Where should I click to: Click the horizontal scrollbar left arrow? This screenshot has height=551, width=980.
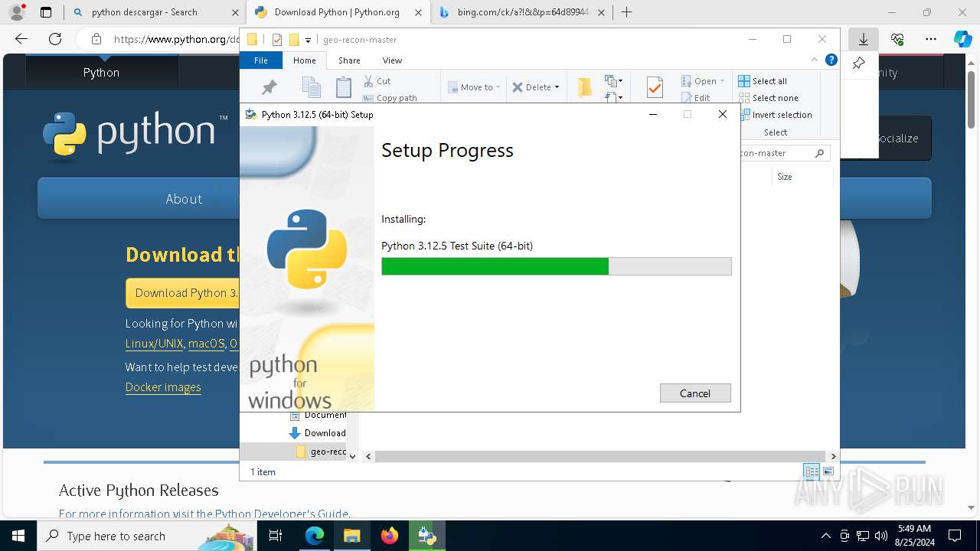coord(368,456)
